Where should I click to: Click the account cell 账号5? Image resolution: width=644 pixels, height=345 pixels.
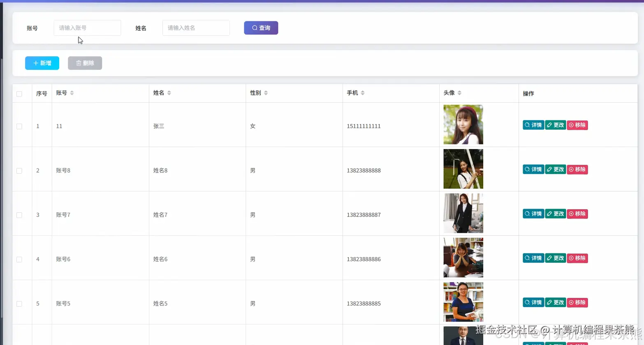point(63,304)
